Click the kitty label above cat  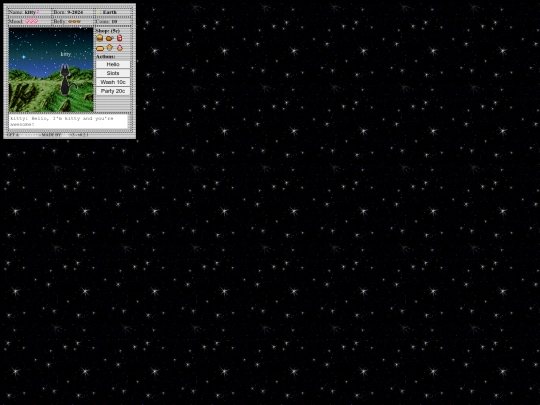(65, 54)
